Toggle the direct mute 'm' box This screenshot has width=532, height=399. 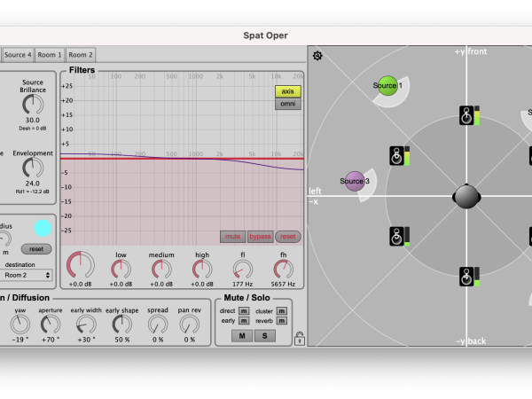coord(243,311)
